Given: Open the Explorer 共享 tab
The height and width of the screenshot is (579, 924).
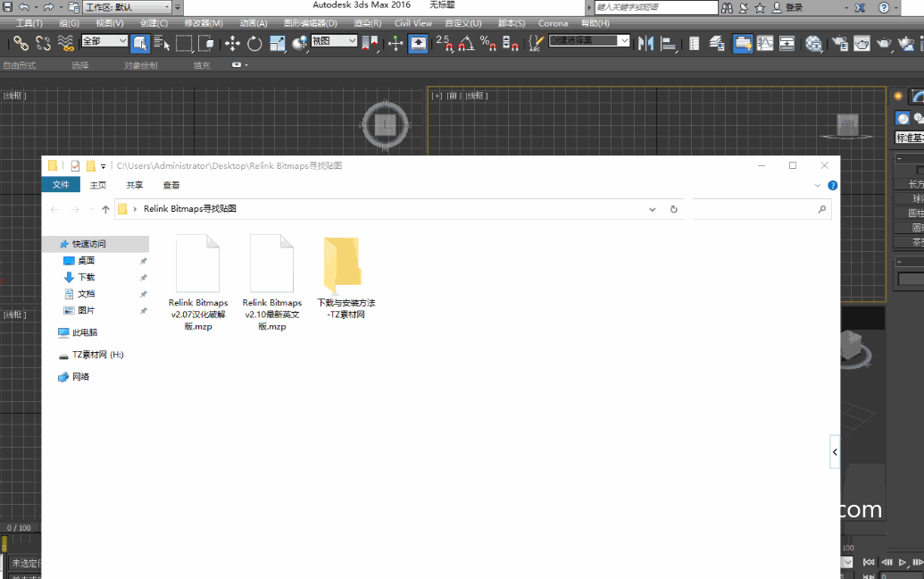Looking at the screenshot, I should (x=134, y=185).
